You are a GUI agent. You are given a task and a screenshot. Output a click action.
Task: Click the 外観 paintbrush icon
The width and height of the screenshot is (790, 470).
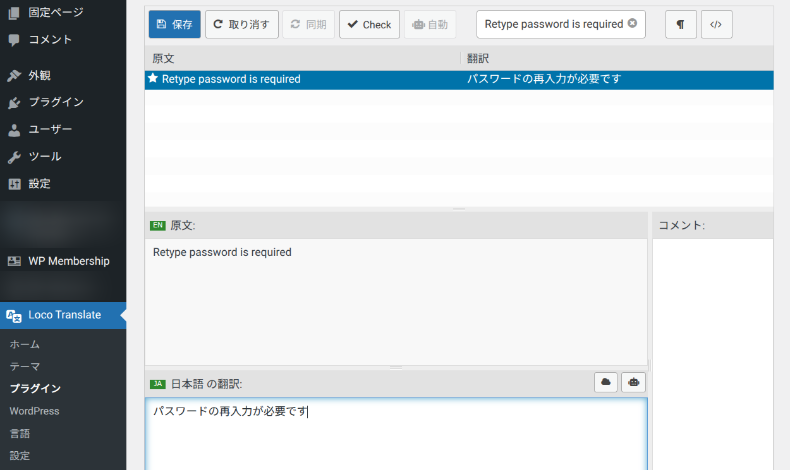tap(14, 76)
